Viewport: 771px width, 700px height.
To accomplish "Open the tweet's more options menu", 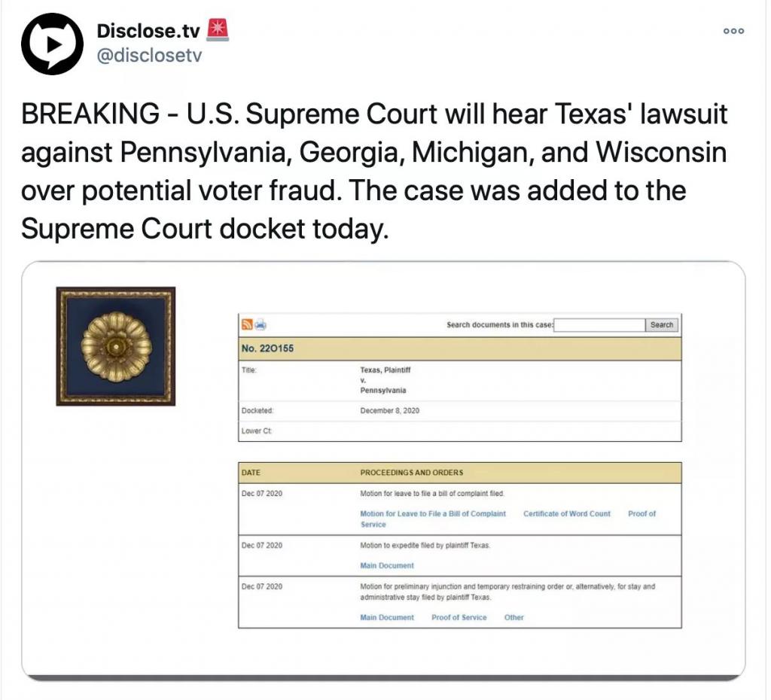I will (733, 31).
